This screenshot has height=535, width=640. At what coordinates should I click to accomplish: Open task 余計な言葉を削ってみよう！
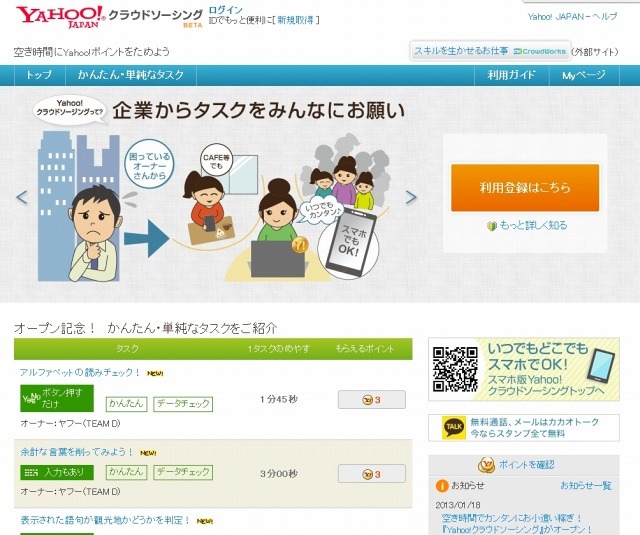click(76, 452)
